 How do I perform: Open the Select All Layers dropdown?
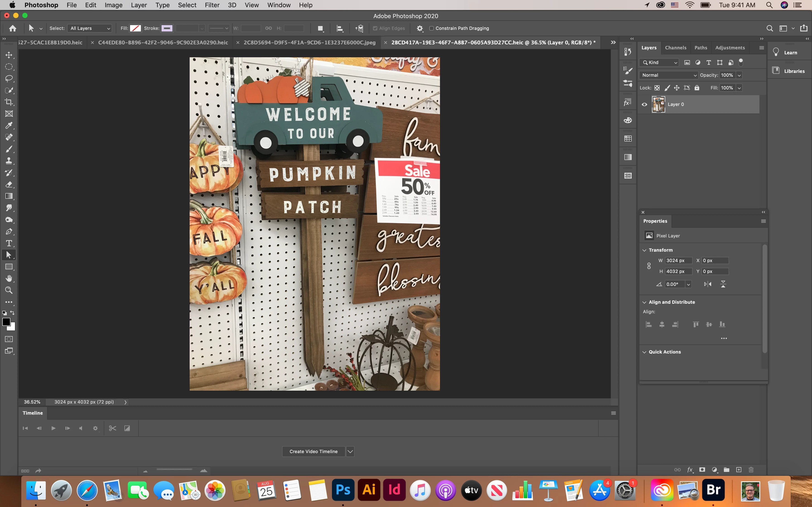[x=90, y=28]
